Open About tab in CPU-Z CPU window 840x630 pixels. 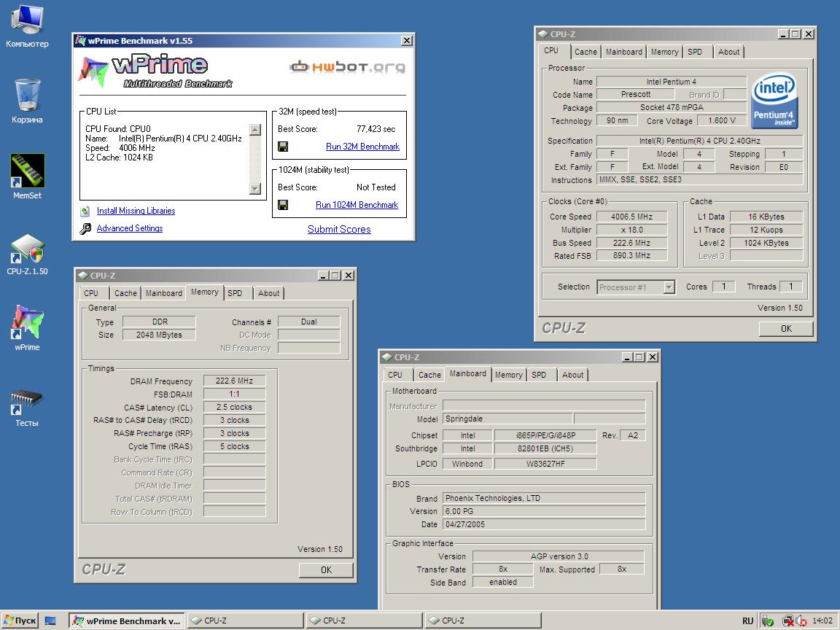[x=728, y=52]
